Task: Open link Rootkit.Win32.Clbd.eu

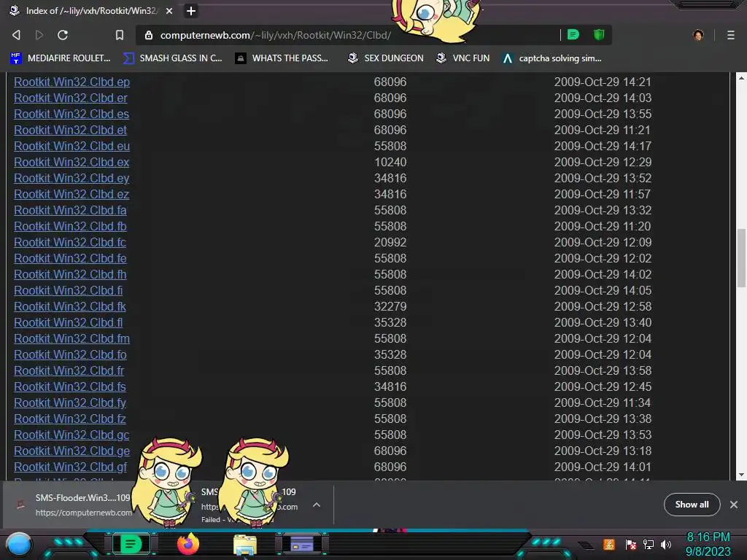Action: click(72, 146)
